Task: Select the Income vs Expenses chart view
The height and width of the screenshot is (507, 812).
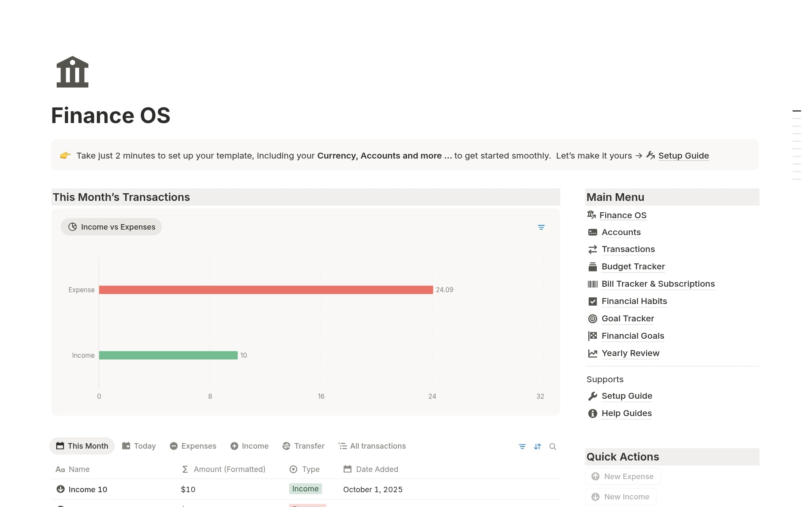Action: click(x=111, y=227)
